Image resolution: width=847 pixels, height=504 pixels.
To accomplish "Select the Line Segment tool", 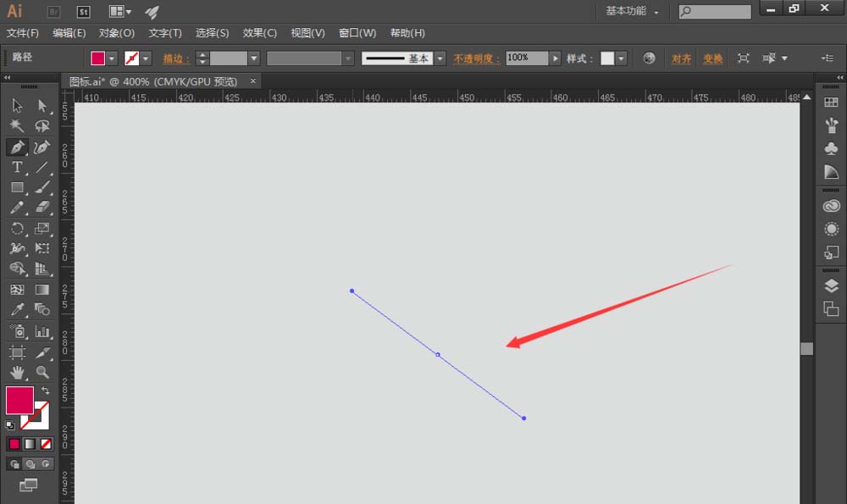I will pyautogui.click(x=42, y=167).
